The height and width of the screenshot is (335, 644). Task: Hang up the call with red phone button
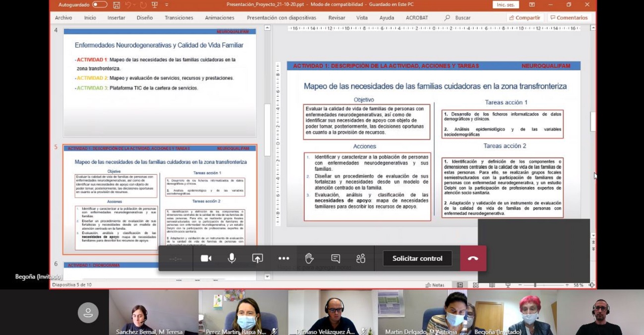tap(473, 258)
